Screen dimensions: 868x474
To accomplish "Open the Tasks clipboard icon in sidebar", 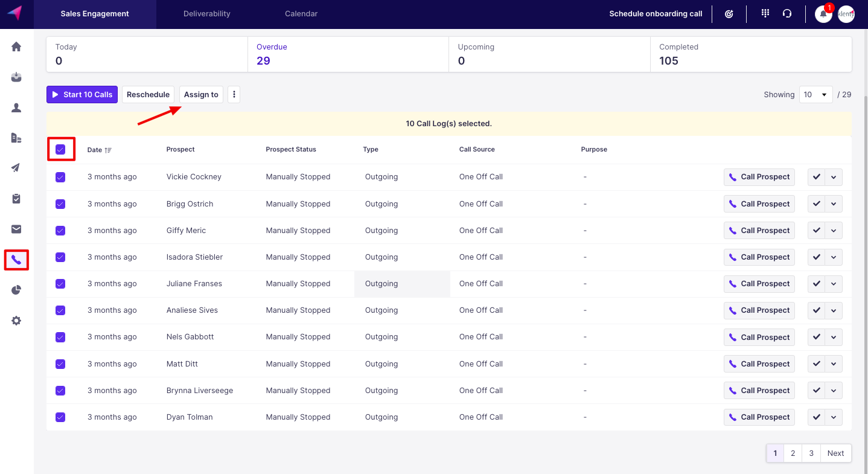I will point(16,199).
